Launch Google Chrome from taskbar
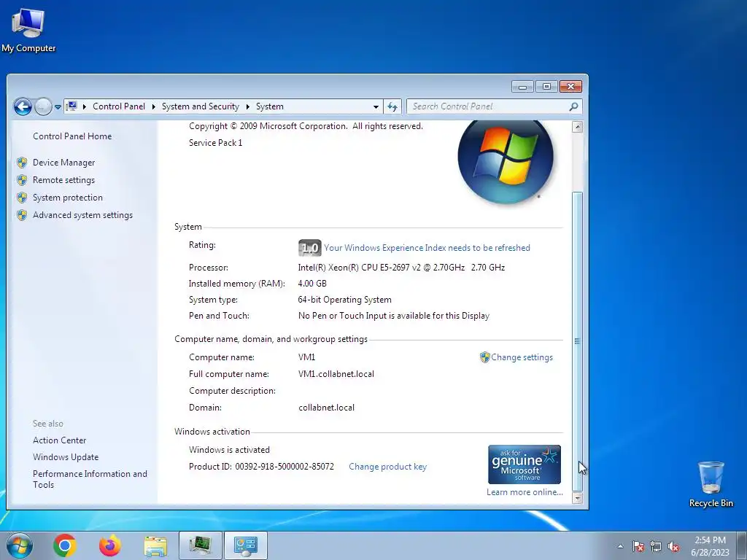 pyautogui.click(x=65, y=545)
